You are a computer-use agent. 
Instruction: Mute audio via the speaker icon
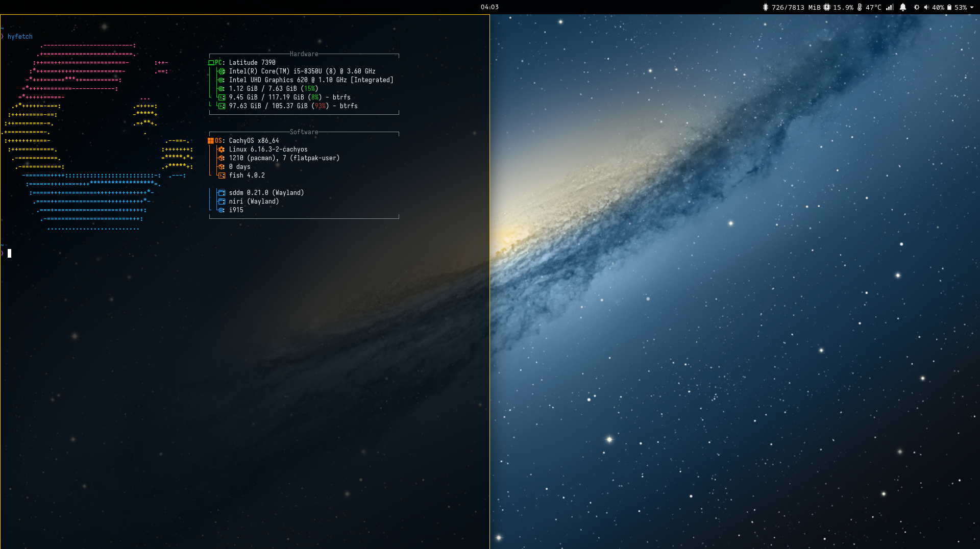[x=926, y=7]
